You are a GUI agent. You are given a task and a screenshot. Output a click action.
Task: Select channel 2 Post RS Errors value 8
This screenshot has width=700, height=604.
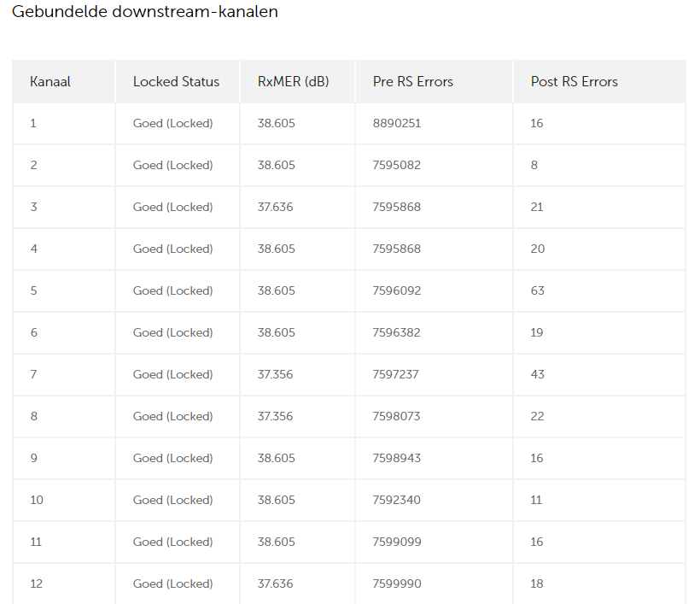click(x=534, y=165)
